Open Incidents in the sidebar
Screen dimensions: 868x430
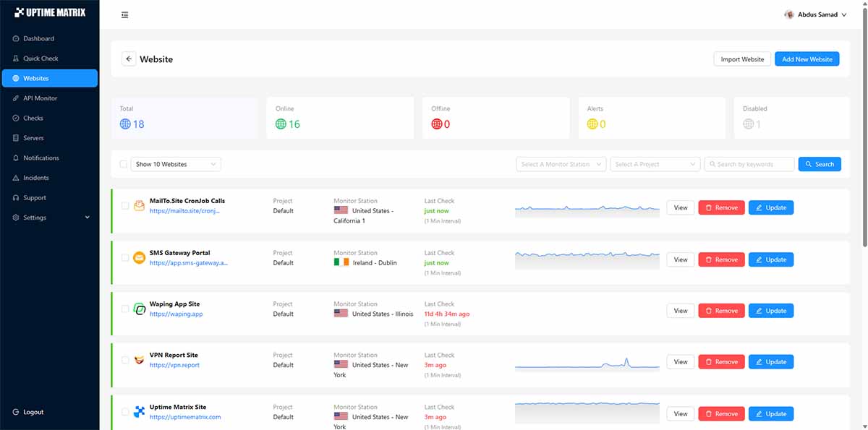(49, 178)
